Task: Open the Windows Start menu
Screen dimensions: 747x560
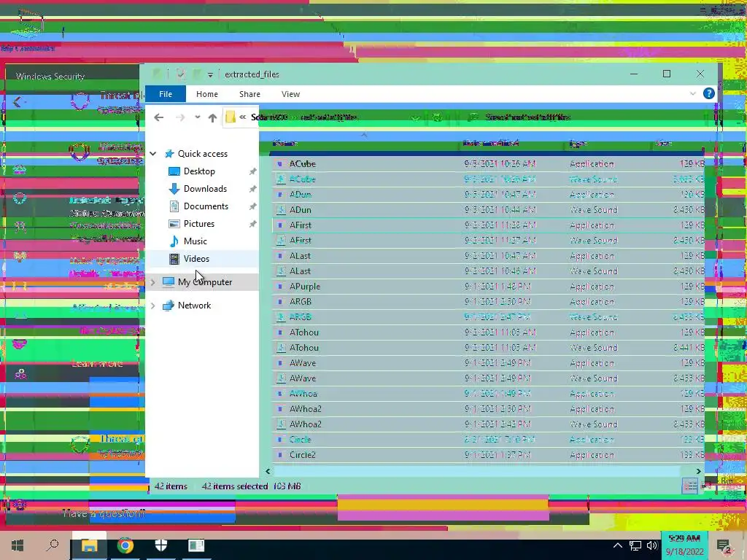Action: pos(18,545)
